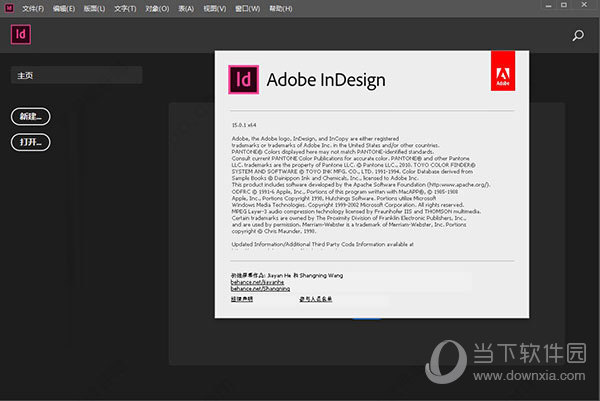Open the 版面(L) menu
Image resolution: width=600 pixels, height=401 pixels.
pyautogui.click(x=94, y=8)
